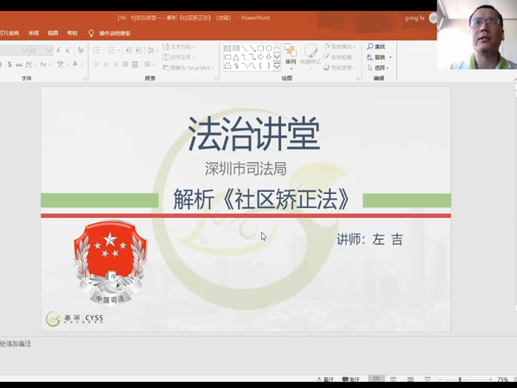Select the right arrow block shape
517x388 pixels.
[x=261, y=57]
